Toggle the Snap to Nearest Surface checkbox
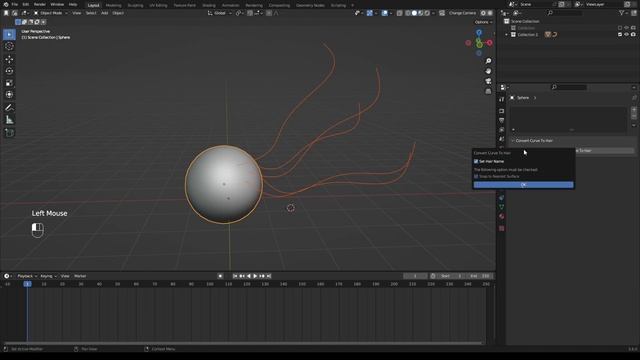640x360 pixels. 476,176
